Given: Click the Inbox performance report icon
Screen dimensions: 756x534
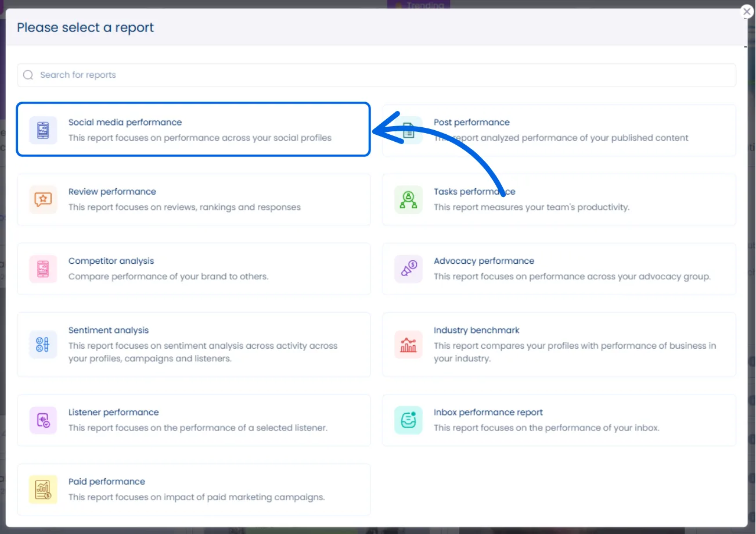Looking at the screenshot, I should point(408,420).
